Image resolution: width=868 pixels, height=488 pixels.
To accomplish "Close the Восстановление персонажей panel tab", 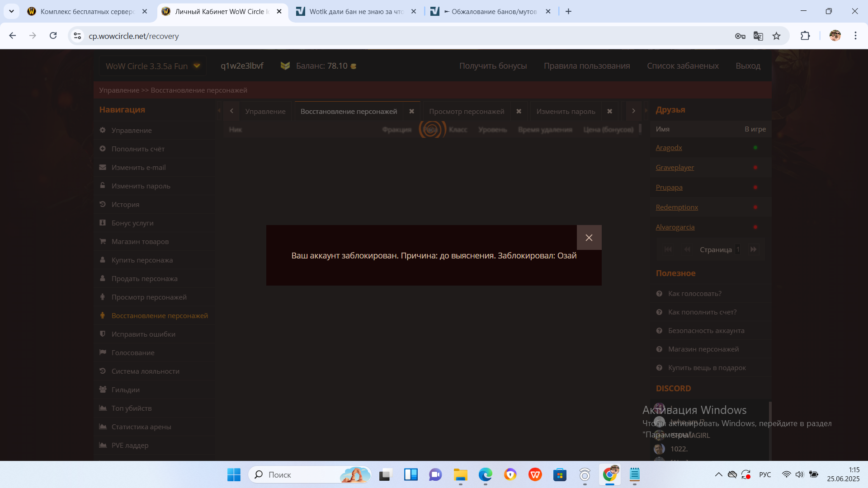I will [411, 111].
